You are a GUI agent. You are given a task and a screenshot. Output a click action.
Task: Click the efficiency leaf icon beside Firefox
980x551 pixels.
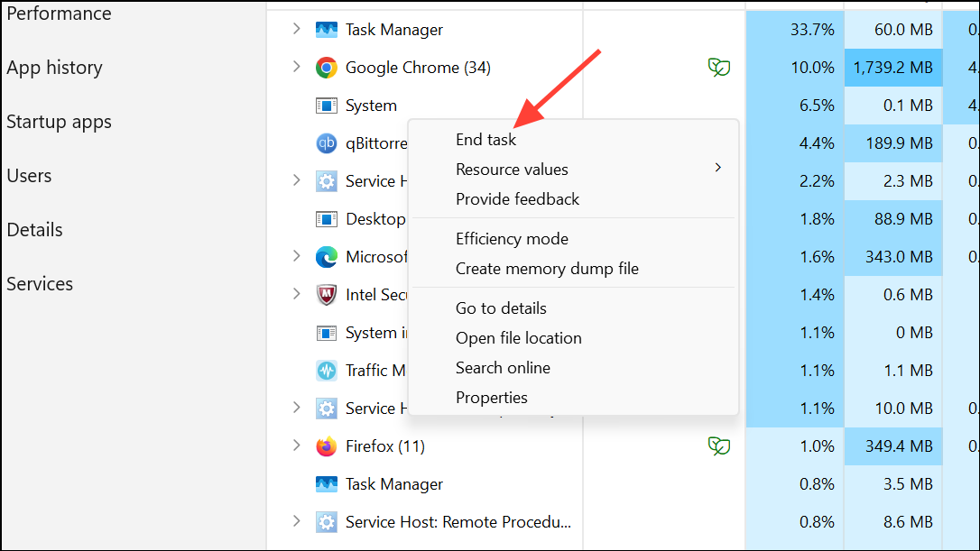point(719,445)
